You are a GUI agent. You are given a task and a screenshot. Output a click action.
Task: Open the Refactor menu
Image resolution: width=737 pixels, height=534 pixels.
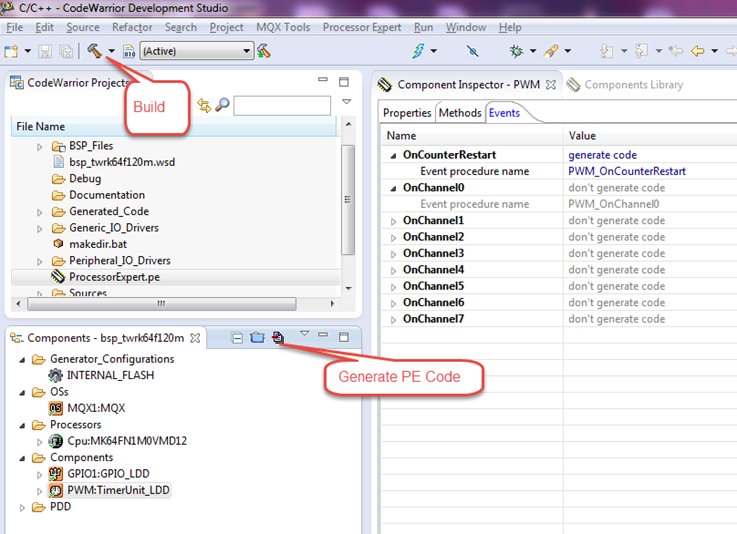pyautogui.click(x=132, y=27)
